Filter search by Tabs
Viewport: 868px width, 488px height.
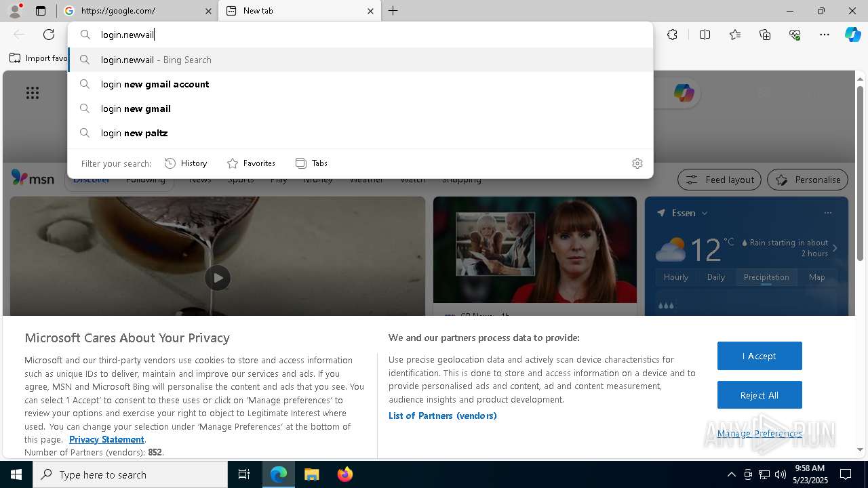311,163
